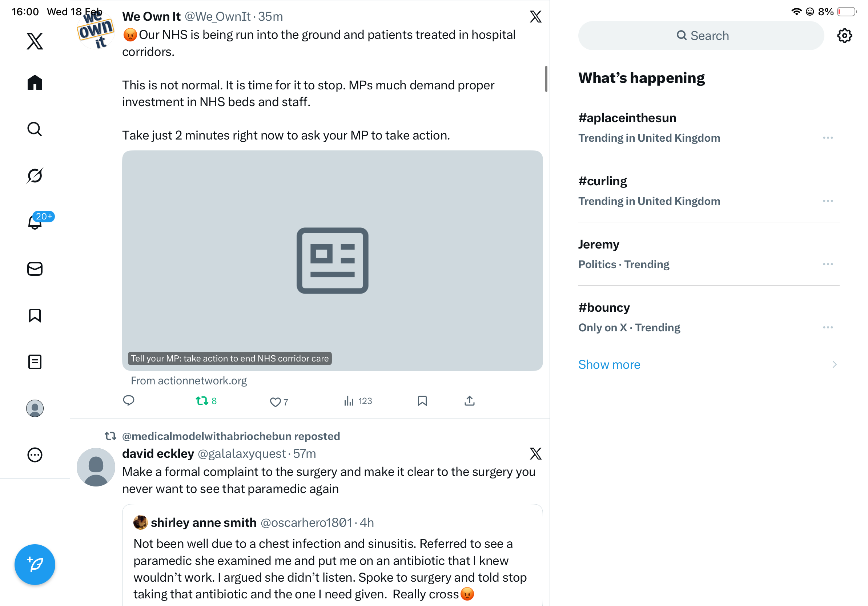868x606 pixels.
Task: Open the More menu in sidebar
Action: coord(35,455)
